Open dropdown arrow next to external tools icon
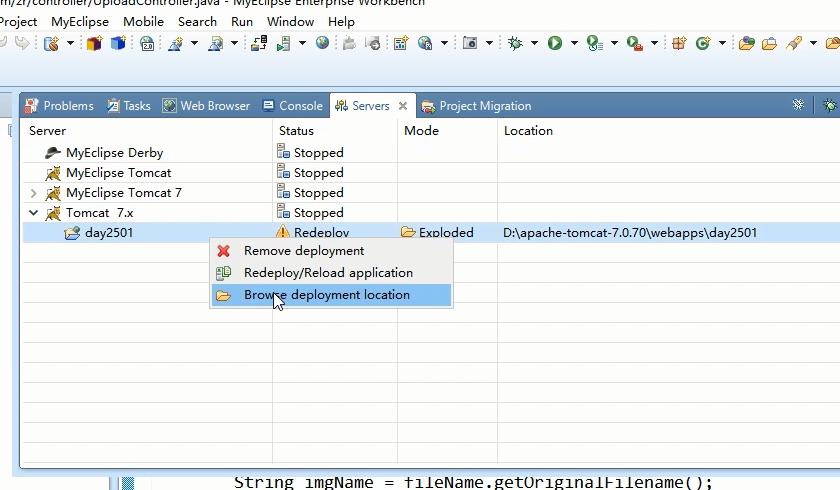 pos(654,43)
